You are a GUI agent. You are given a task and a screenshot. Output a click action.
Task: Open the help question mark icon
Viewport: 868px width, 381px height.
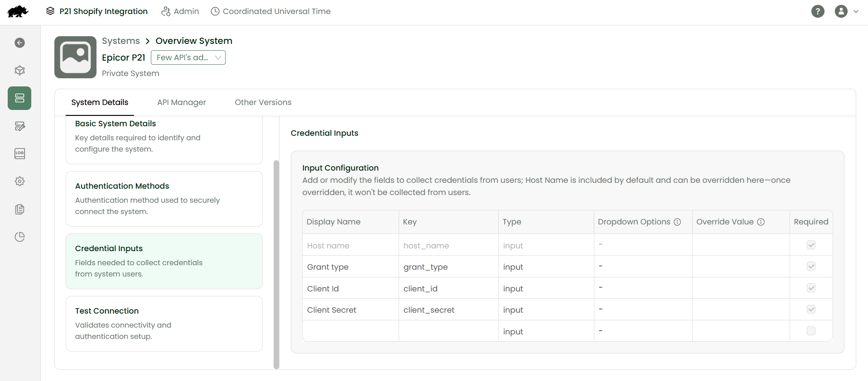(818, 11)
